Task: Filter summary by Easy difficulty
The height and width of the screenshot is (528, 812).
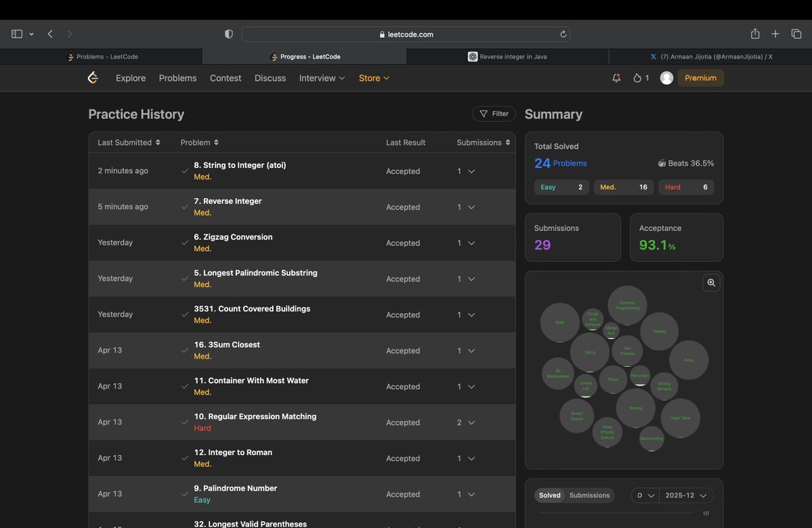Action: tap(561, 187)
